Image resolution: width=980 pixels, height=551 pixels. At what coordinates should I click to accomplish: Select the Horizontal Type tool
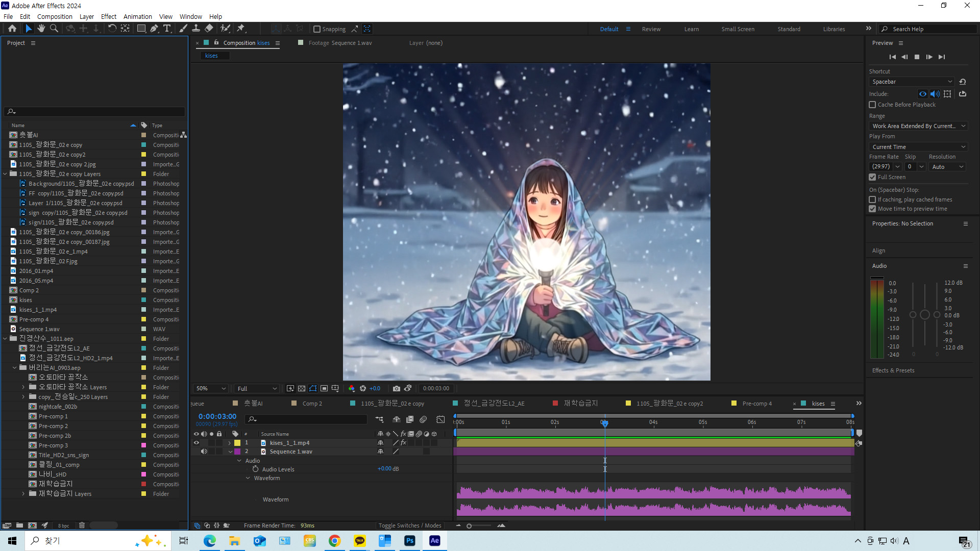[167, 29]
